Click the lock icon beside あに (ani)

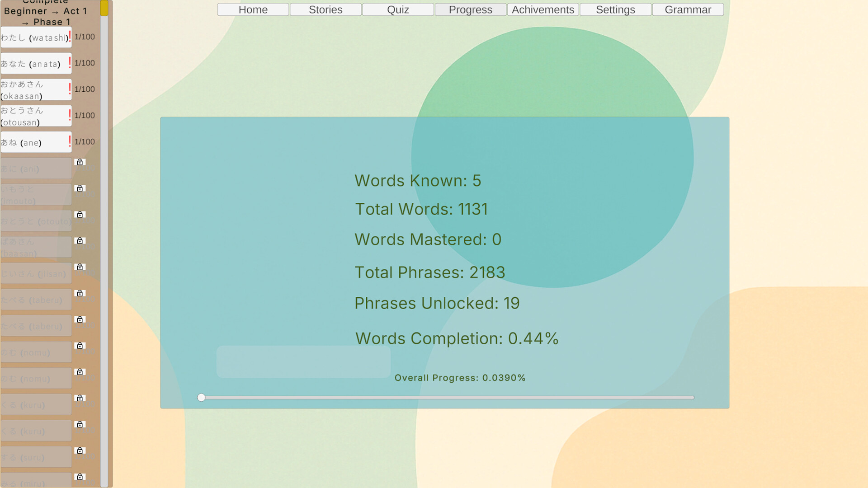pyautogui.click(x=79, y=162)
